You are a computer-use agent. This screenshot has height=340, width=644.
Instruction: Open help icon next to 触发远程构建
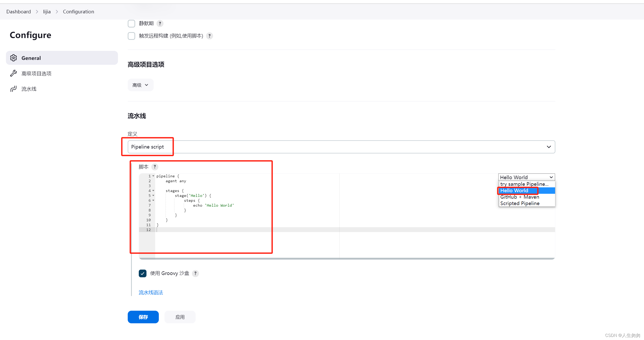pyautogui.click(x=209, y=36)
